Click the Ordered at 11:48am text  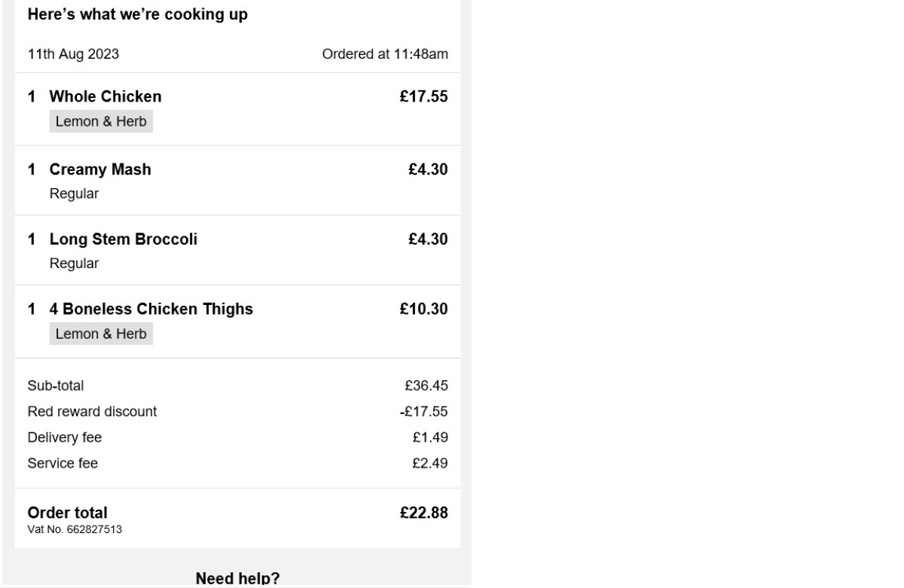[384, 54]
